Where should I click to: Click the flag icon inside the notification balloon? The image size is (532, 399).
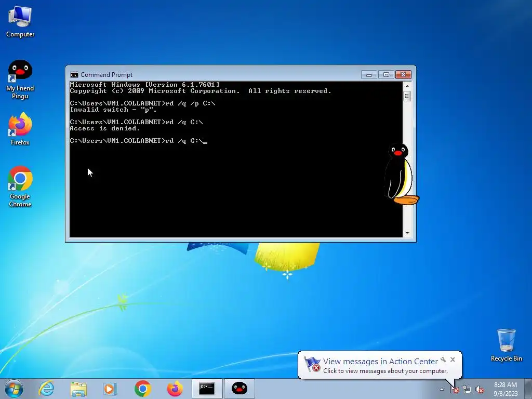[312, 364]
